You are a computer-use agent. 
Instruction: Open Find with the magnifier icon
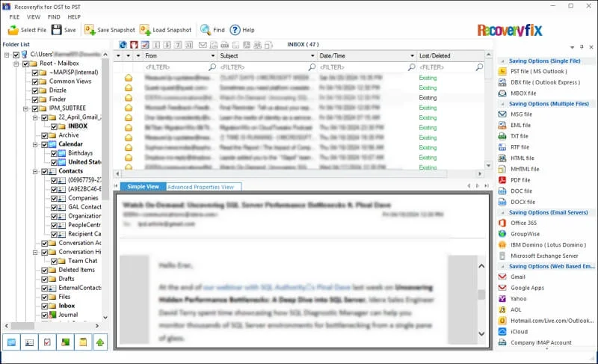pos(206,30)
